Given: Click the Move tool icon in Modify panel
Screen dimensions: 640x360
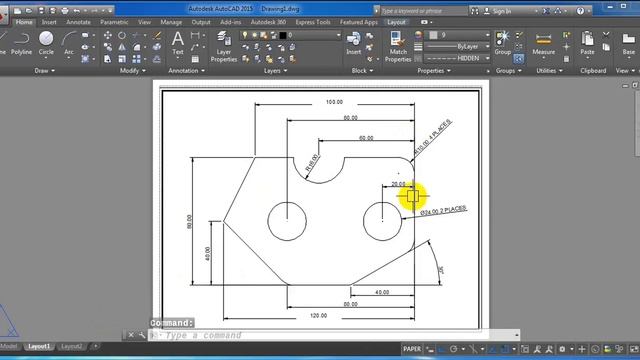Looking at the screenshot, I should (108, 36).
